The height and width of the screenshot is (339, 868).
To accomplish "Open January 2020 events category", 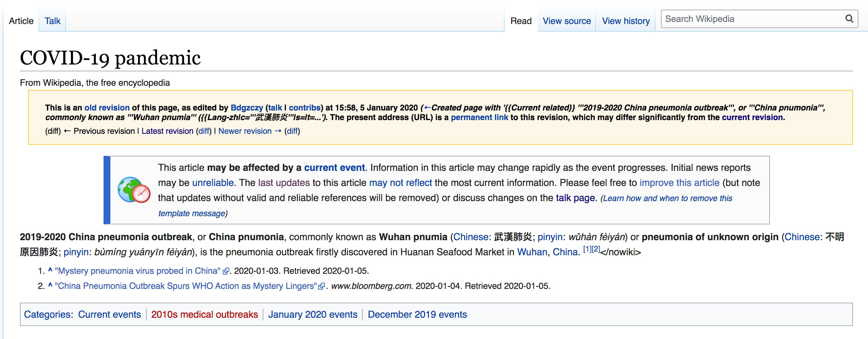I will click(313, 314).
